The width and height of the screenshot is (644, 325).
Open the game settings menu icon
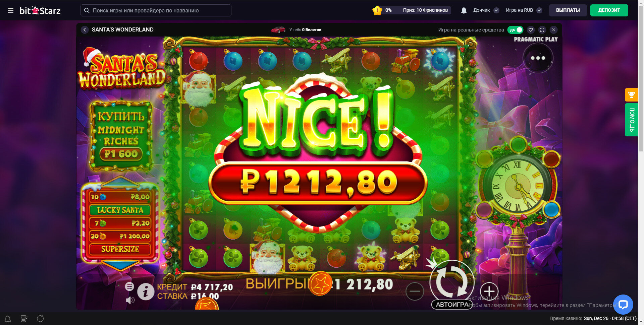tap(129, 286)
